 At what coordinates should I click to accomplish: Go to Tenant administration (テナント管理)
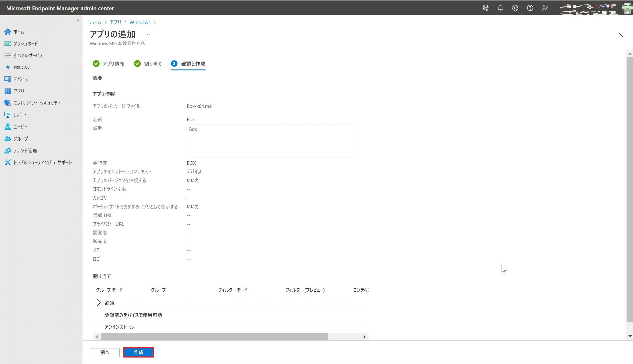pyautogui.click(x=25, y=150)
